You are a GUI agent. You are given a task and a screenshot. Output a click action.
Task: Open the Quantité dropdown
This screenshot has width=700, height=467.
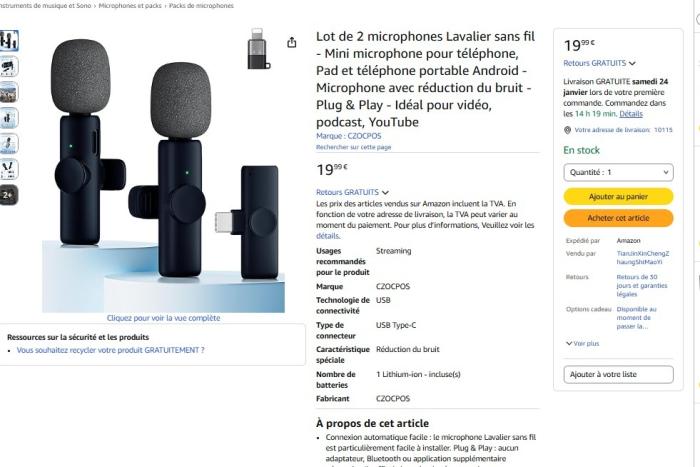pyautogui.click(x=618, y=172)
